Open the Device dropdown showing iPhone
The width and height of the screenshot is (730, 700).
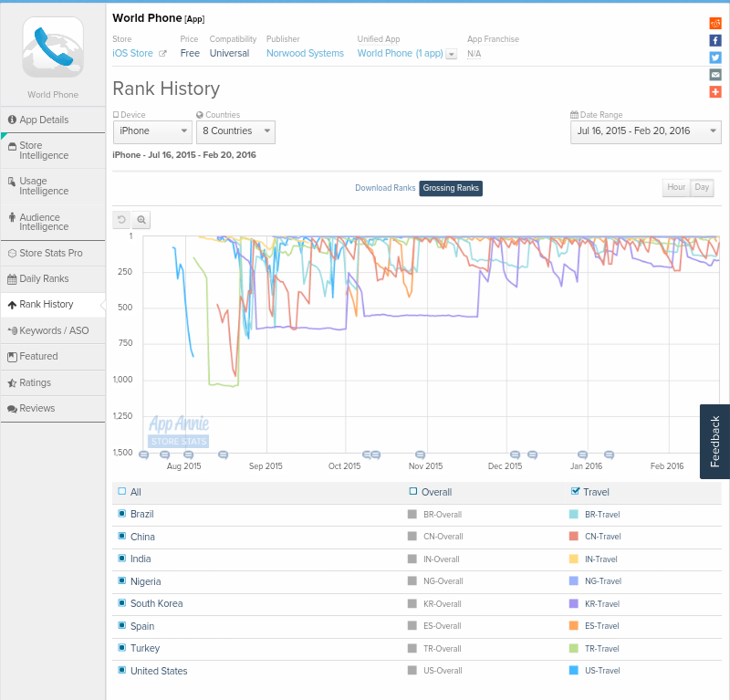pos(151,131)
